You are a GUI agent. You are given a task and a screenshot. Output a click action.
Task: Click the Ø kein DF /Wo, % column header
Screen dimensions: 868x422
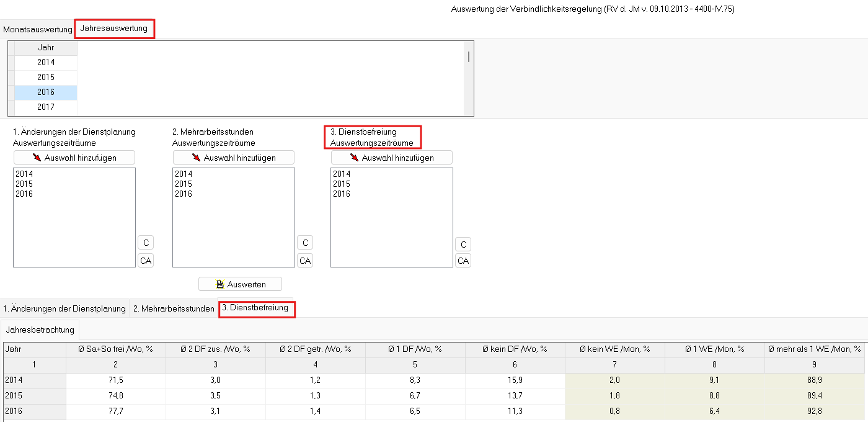tap(515, 349)
